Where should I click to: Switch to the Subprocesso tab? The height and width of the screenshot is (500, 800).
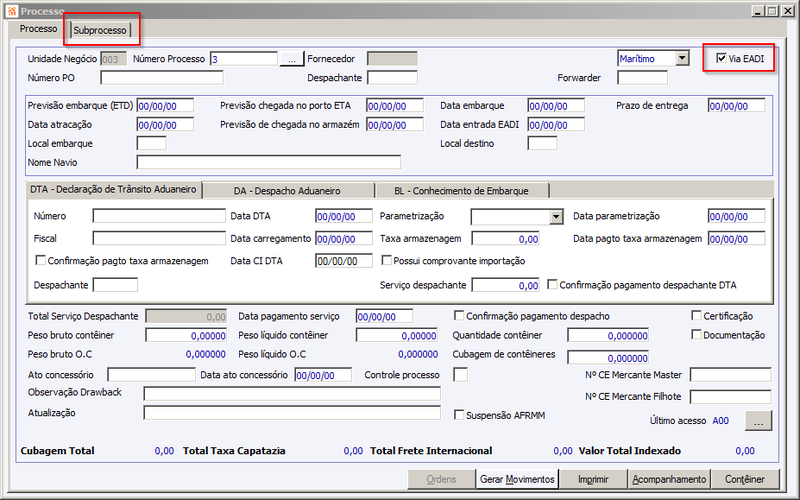coord(100,30)
